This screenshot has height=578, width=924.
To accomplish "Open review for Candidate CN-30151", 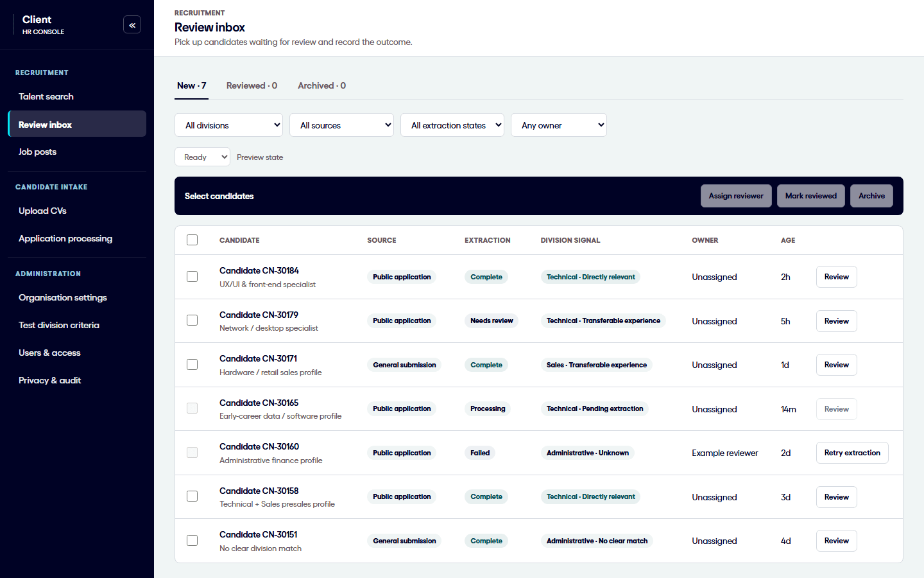I will [x=837, y=541].
